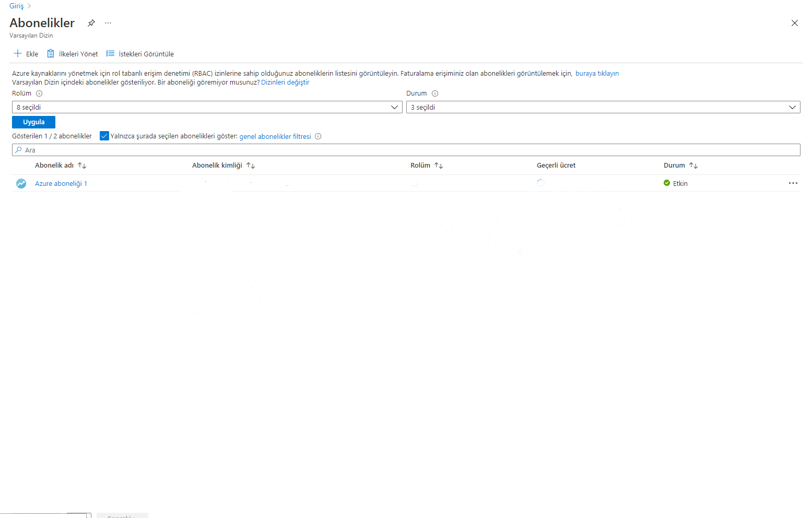812x518 pixels.
Task: Expand the Durum dropdown showing 3 seçildi
Action: [x=603, y=107]
